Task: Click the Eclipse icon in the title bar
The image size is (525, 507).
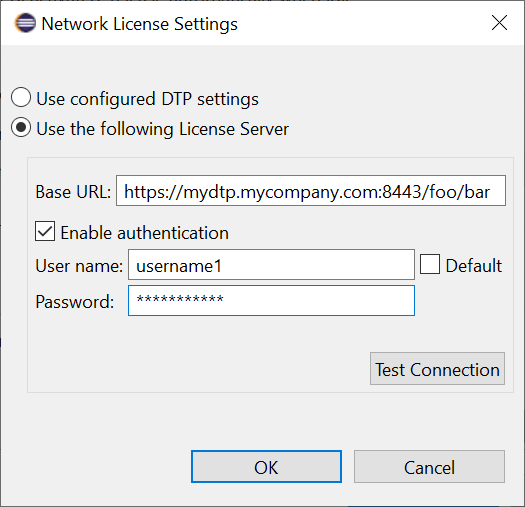Action: pyautogui.click(x=25, y=23)
